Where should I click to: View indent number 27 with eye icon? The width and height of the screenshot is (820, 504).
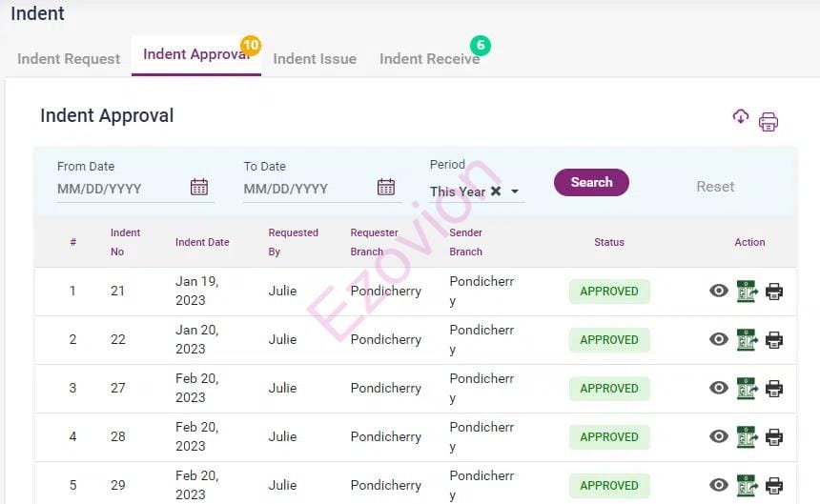719,388
